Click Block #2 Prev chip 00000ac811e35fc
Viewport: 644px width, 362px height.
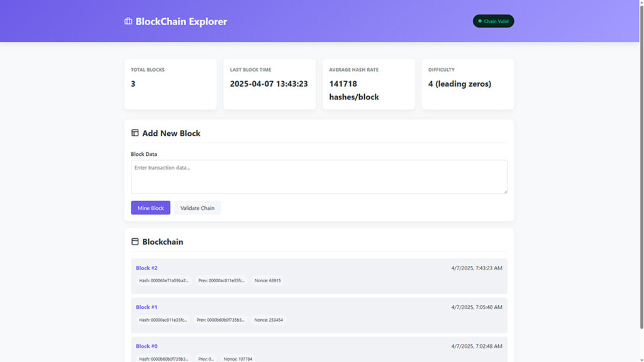click(x=221, y=281)
